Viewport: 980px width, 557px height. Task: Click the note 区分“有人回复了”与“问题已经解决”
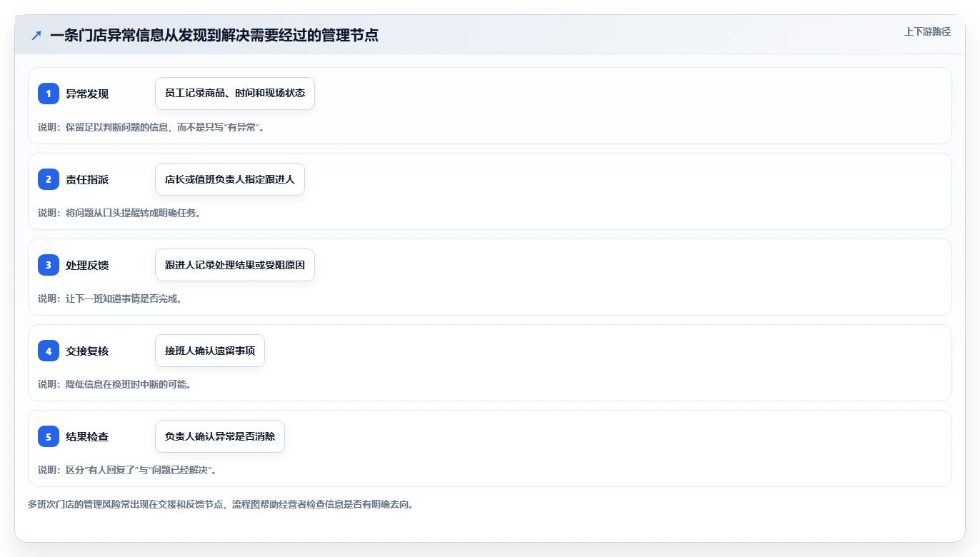pyautogui.click(x=127, y=470)
